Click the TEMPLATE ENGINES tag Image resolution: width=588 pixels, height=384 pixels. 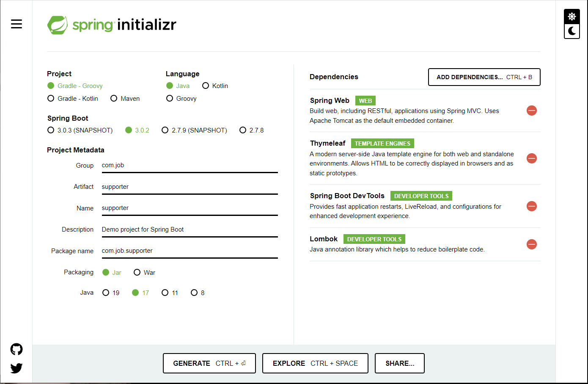click(x=382, y=144)
